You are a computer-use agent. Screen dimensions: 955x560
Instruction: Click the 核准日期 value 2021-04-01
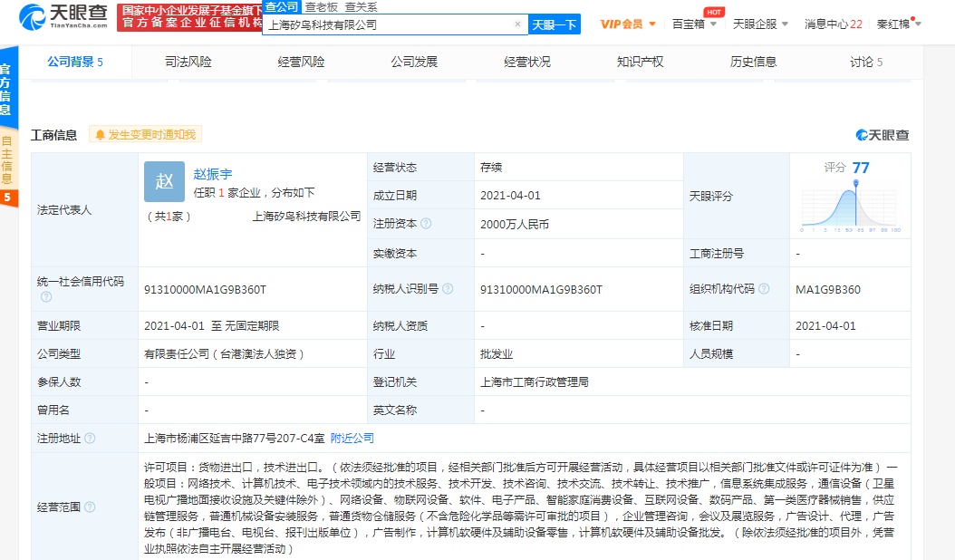point(825,326)
